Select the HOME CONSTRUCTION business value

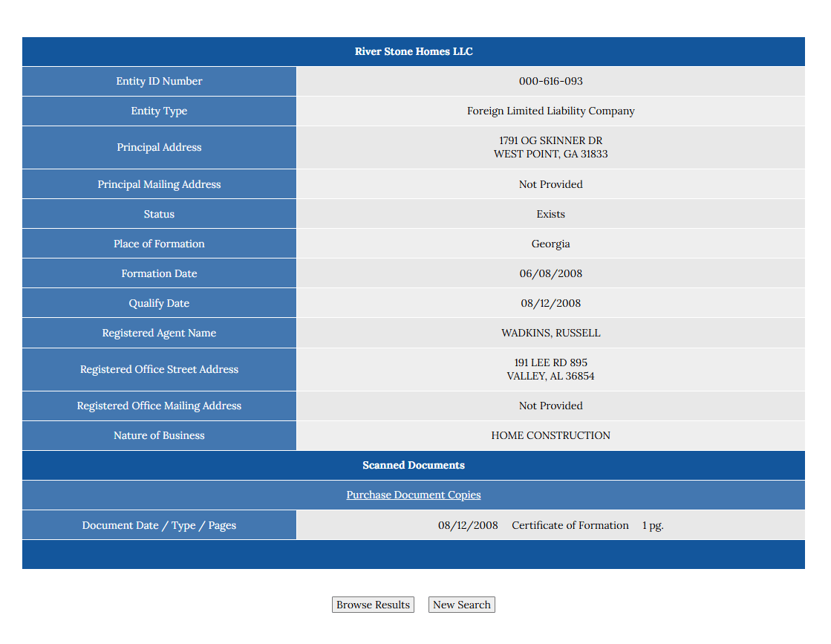click(550, 435)
